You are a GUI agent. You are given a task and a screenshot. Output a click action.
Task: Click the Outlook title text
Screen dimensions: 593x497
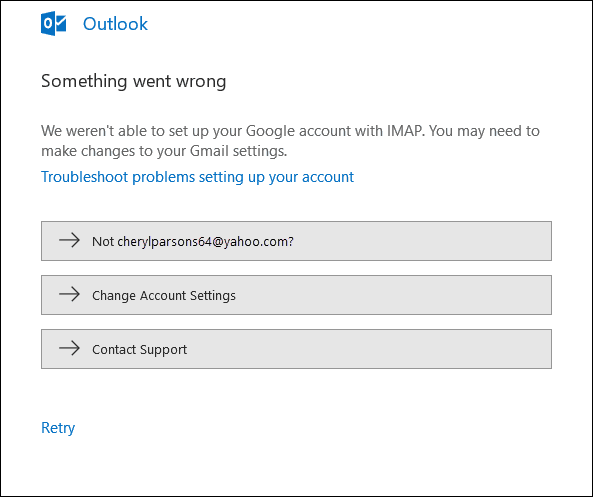(x=115, y=24)
